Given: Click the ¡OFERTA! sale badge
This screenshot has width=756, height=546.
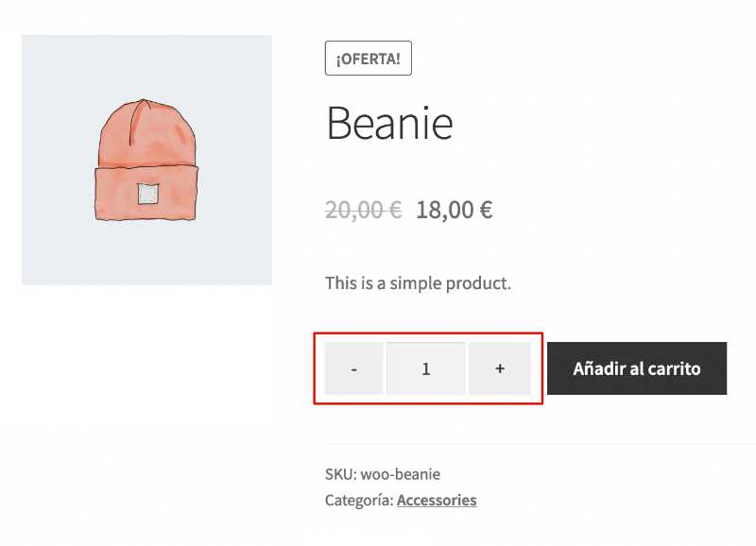Looking at the screenshot, I should (x=369, y=59).
